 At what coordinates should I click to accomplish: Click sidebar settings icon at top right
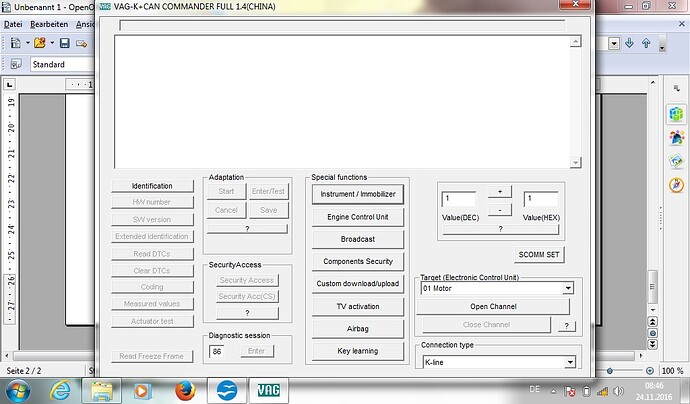677,88
